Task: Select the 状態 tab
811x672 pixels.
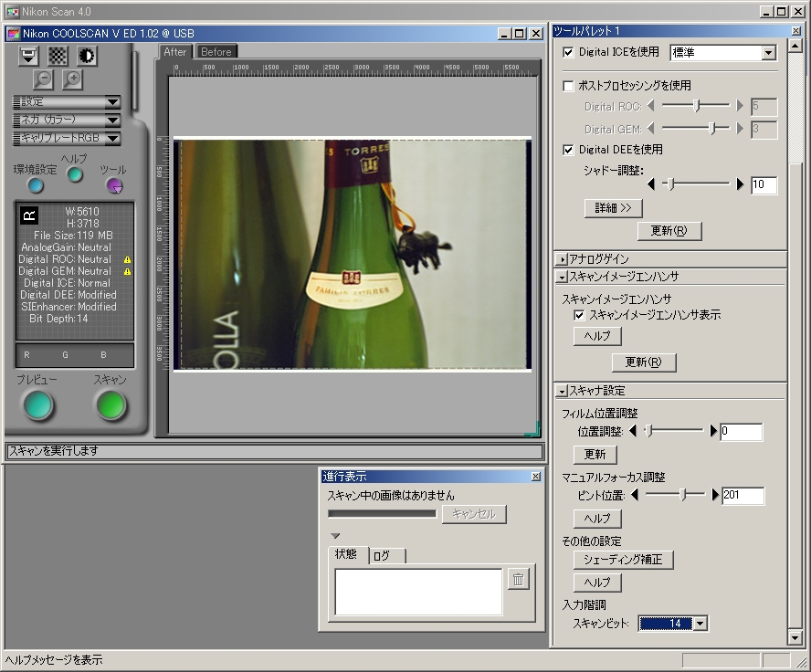Action: (346, 554)
